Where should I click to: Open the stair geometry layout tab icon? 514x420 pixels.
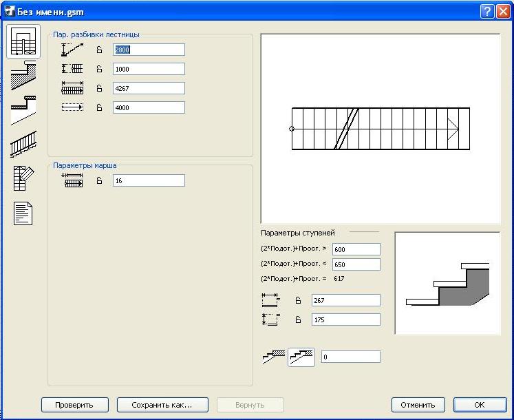pyautogui.click(x=23, y=41)
